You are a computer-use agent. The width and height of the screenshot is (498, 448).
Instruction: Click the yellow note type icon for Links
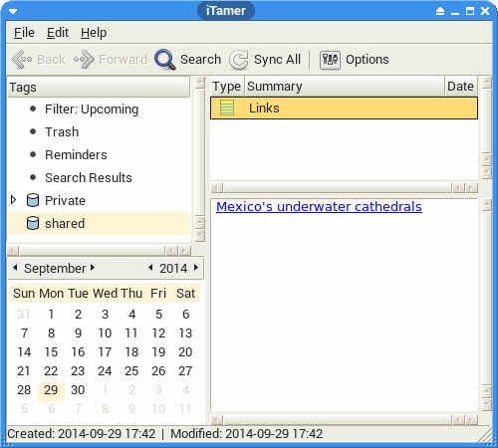(227, 108)
